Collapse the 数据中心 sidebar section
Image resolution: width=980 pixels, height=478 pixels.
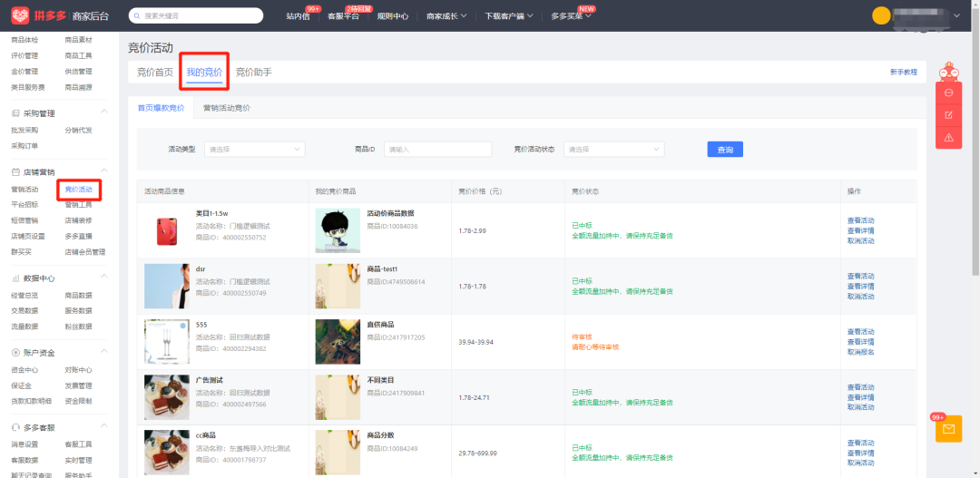pos(104,276)
